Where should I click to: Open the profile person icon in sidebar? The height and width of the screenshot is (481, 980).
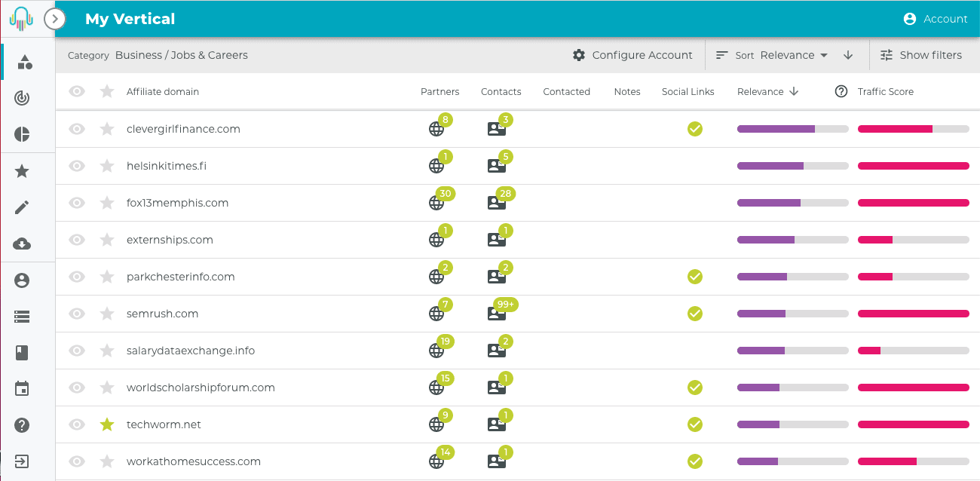(x=23, y=280)
